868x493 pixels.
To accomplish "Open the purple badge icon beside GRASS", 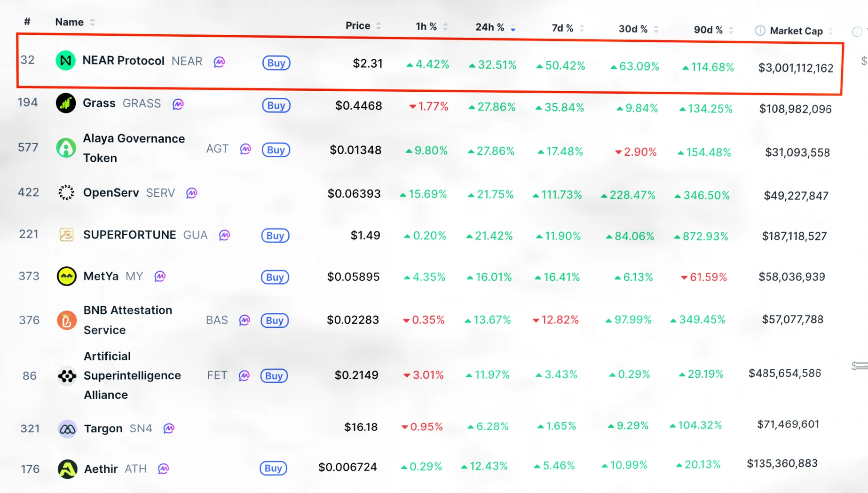I will click(x=178, y=104).
